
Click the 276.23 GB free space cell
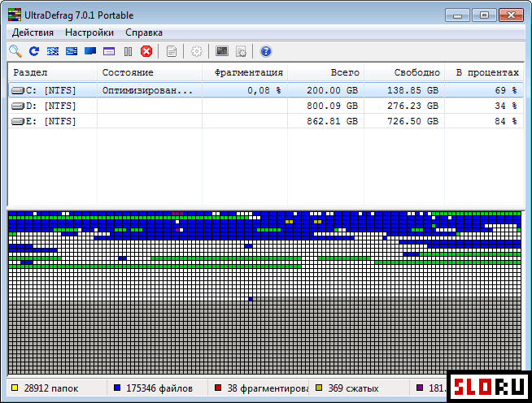click(x=412, y=106)
